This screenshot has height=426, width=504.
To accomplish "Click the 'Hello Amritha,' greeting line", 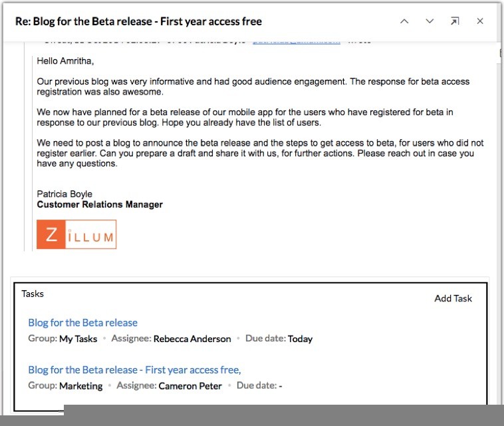I will point(65,61).
